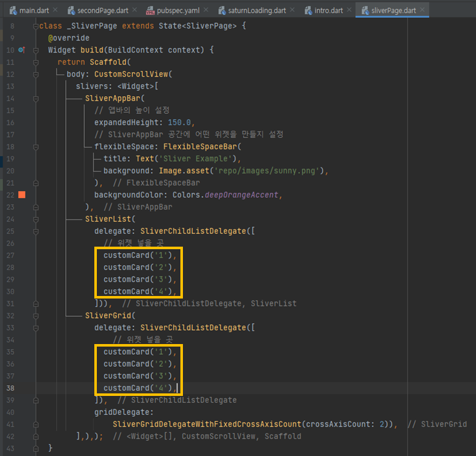Image resolution: width=476 pixels, height=456 pixels.
Task: Collapse the build method fold at line 10
Action: [36, 51]
